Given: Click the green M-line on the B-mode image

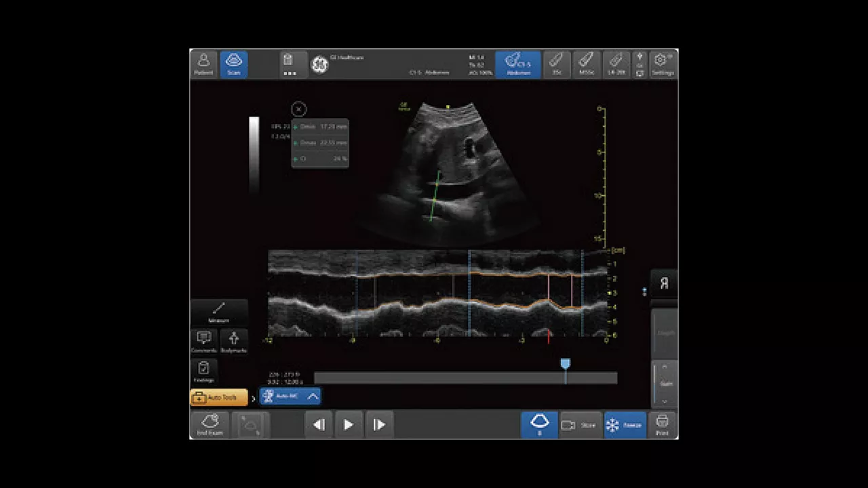Looking at the screenshot, I should pyautogui.click(x=435, y=195).
